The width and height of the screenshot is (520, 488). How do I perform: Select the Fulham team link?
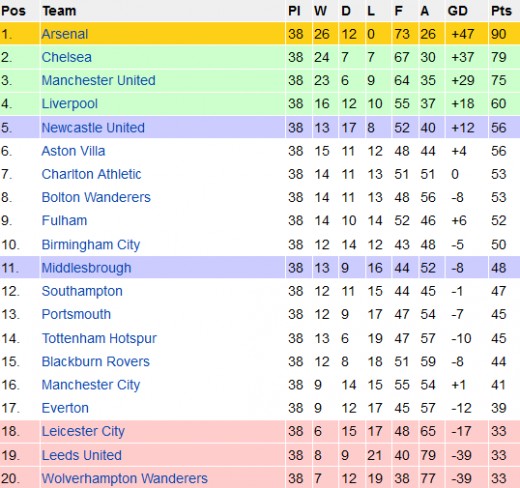click(x=64, y=220)
